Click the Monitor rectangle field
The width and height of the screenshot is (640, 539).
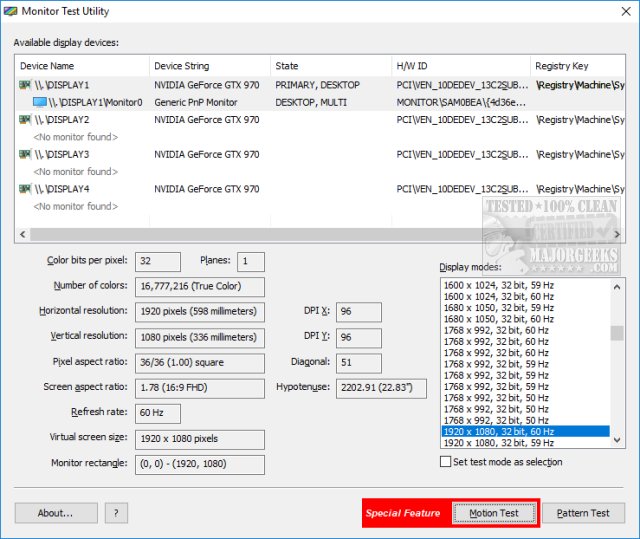tap(200, 465)
